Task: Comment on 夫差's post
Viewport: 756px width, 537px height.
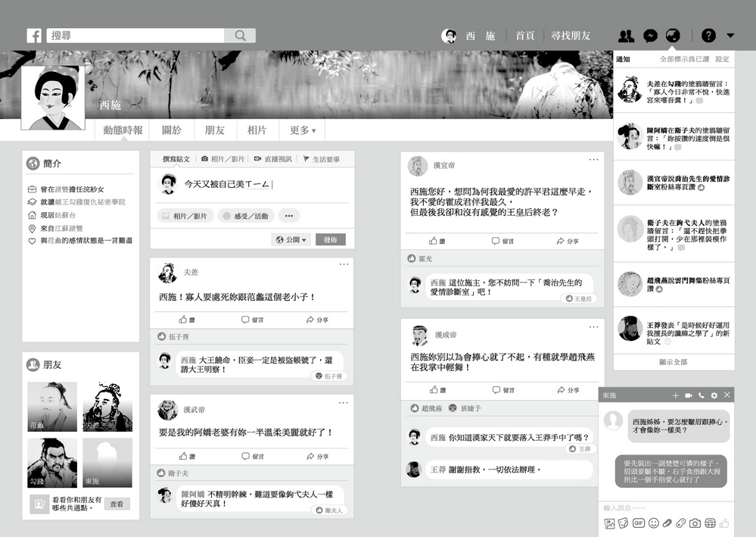Action: tap(252, 320)
